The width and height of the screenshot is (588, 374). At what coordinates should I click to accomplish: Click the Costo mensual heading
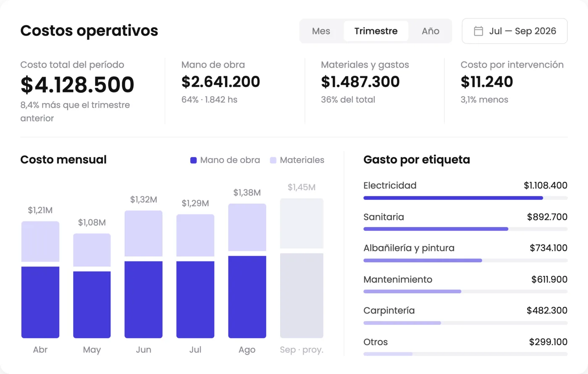pos(63,160)
